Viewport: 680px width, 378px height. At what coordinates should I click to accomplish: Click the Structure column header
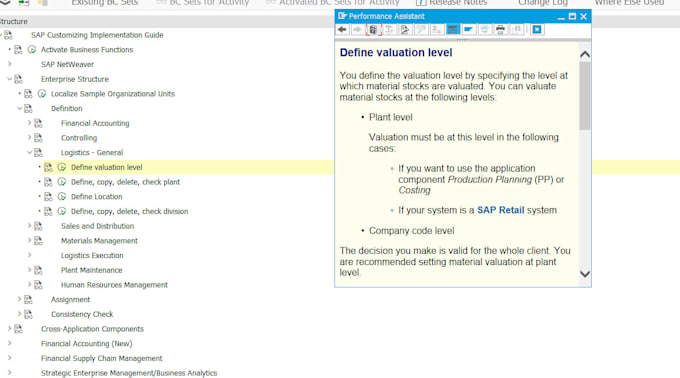14,22
